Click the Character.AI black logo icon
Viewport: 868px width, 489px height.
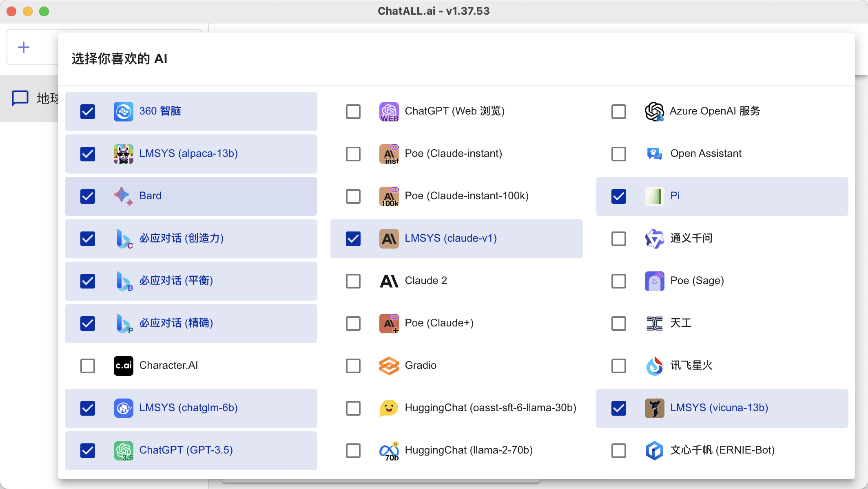point(123,366)
